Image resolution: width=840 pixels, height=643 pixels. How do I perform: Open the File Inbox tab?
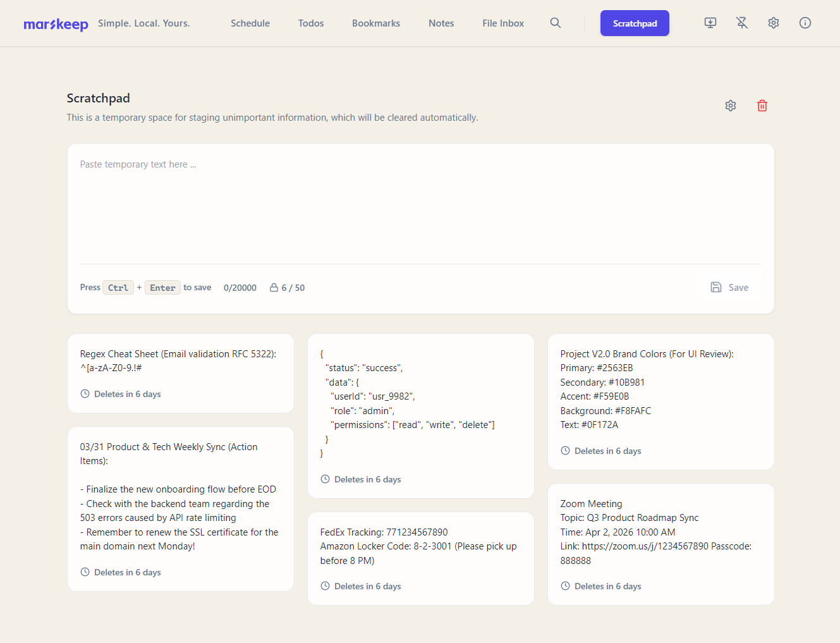[503, 23]
